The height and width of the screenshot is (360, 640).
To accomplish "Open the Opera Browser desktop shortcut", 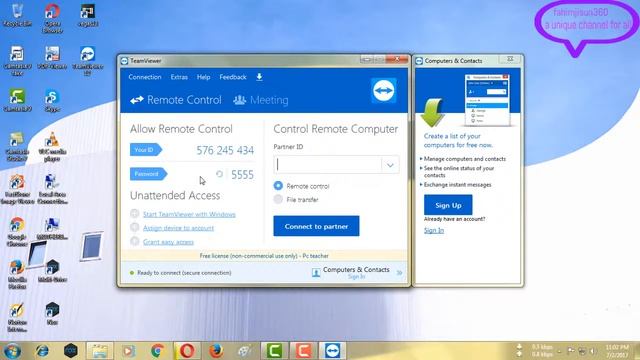I will coord(52,18).
